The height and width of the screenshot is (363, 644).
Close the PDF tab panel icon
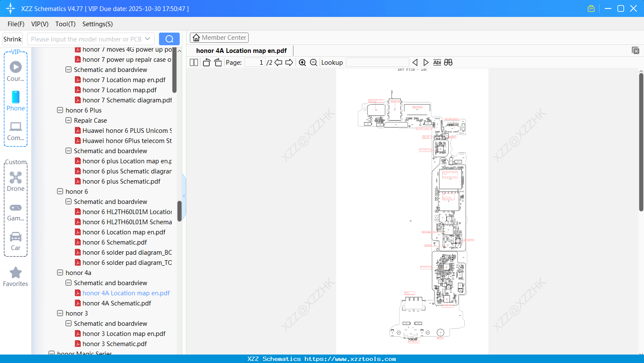(x=636, y=50)
